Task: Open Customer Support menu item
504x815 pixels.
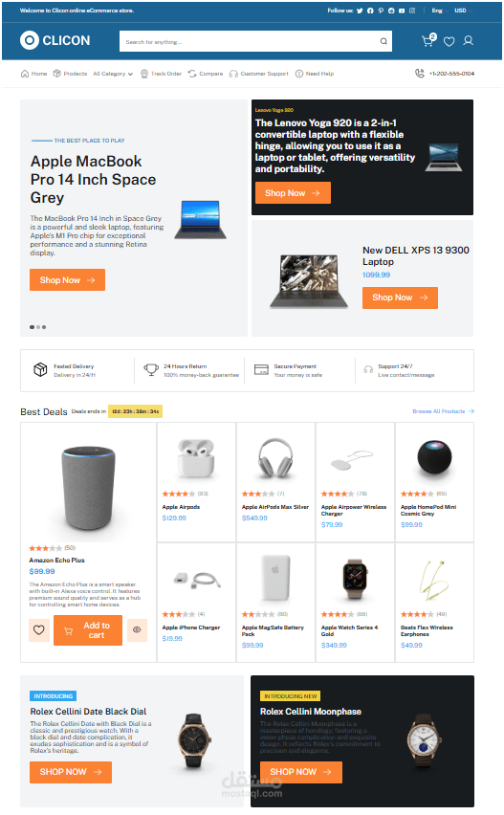Action: point(259,74)
